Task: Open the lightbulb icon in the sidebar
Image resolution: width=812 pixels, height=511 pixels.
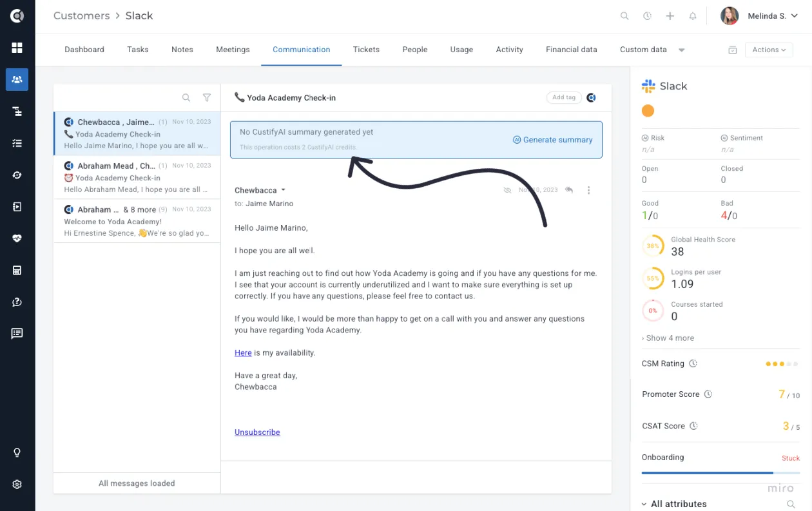Action: pos(17,452)
